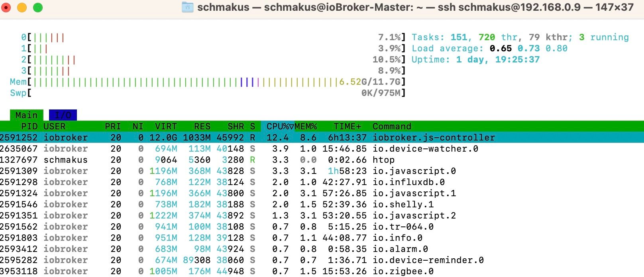
Task: Select the io.info.0 process row
Action: point(322,238)
